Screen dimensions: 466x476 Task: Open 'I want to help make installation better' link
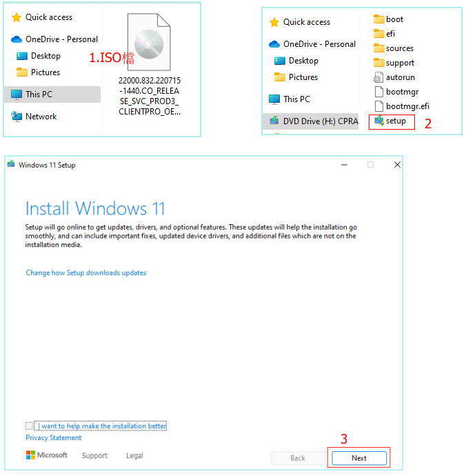point(102,426)
